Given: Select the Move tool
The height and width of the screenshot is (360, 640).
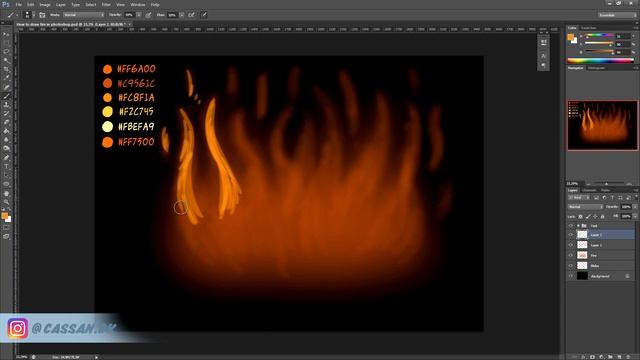Looking at the screenshot, I should [6, 34].
